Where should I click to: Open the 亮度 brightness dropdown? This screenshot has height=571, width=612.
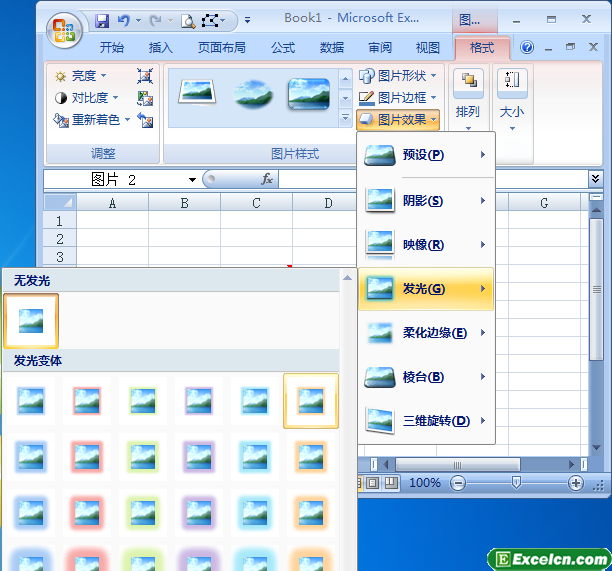coord(81,76)
